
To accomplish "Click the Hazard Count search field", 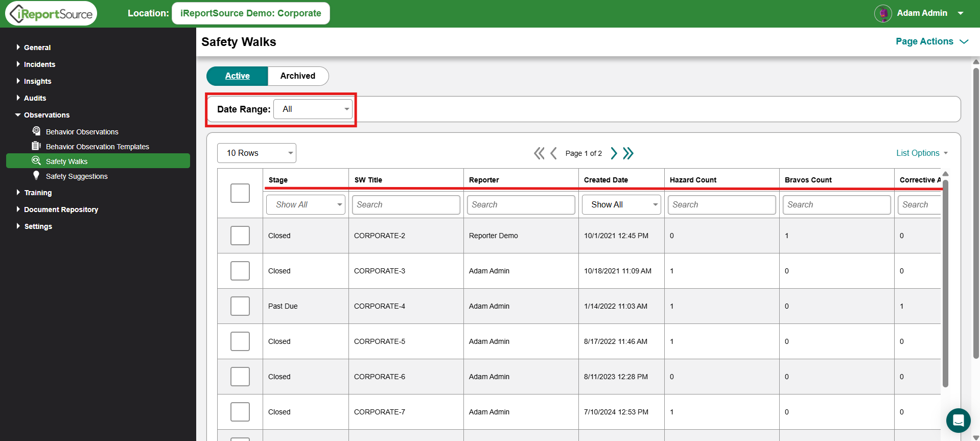I will click(722, 205).
